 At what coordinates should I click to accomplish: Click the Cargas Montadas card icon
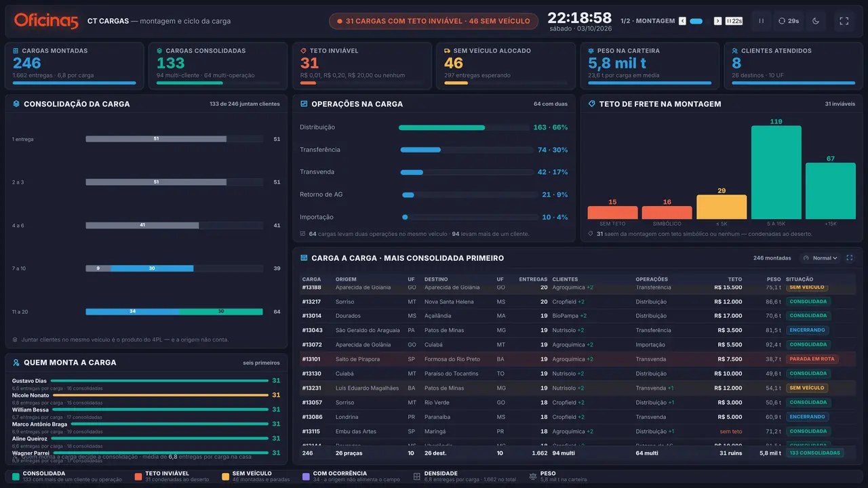16,51
